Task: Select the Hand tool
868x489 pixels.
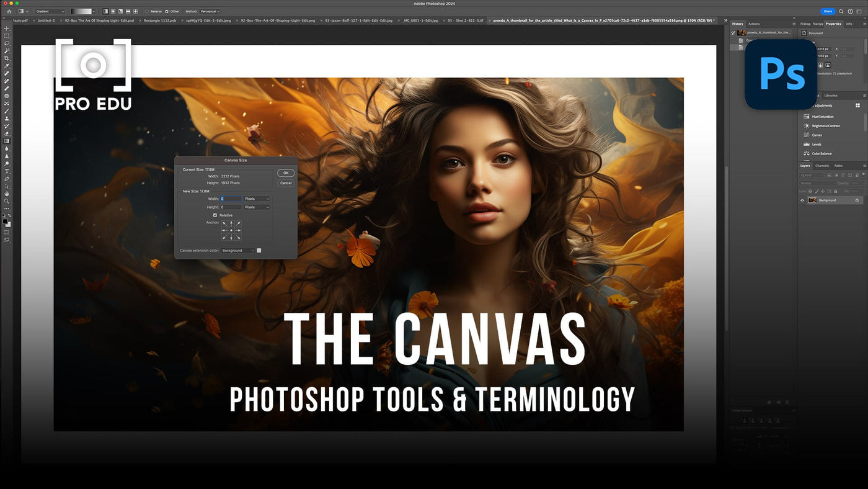Action: (7, 194)
